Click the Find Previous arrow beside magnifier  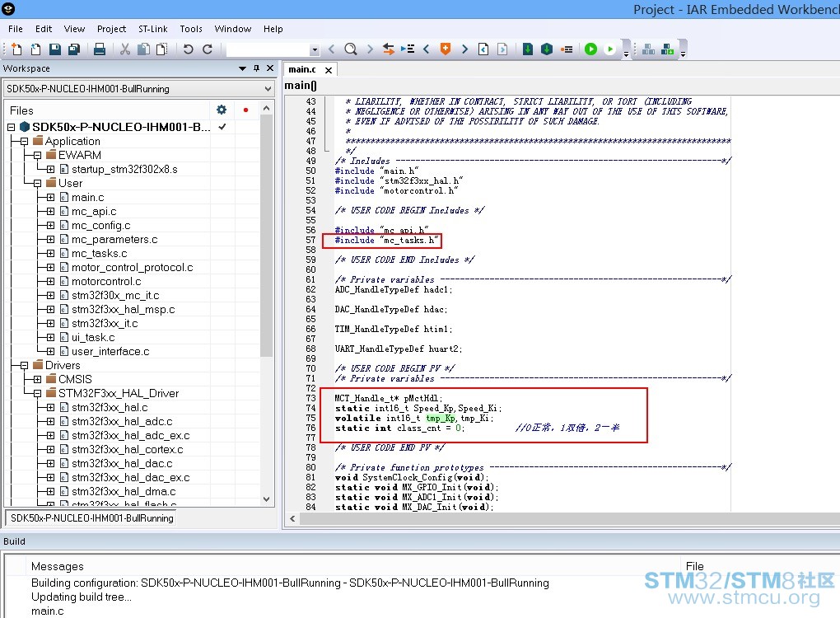point(331,49)
